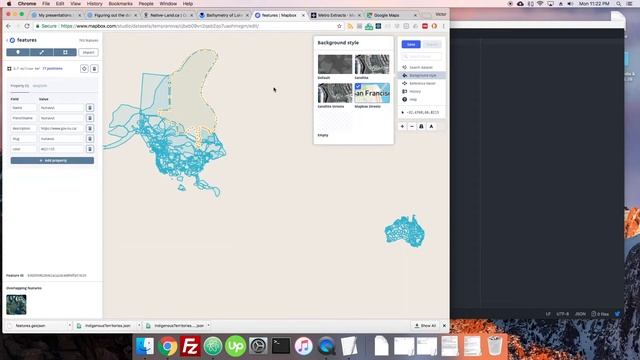640x360 pixels.
Task: Click the Name value input field
Action: 61,108
